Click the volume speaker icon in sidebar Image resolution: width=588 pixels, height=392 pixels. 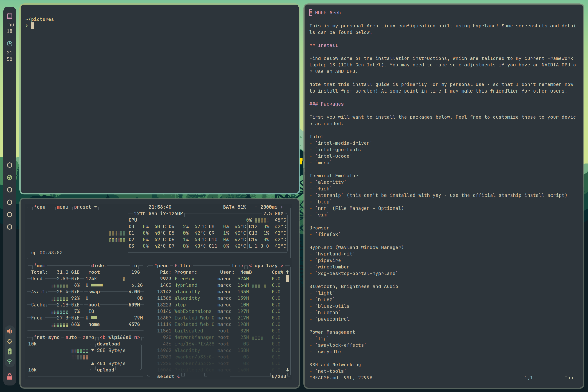pyautogui.click(x=10, y=331)
